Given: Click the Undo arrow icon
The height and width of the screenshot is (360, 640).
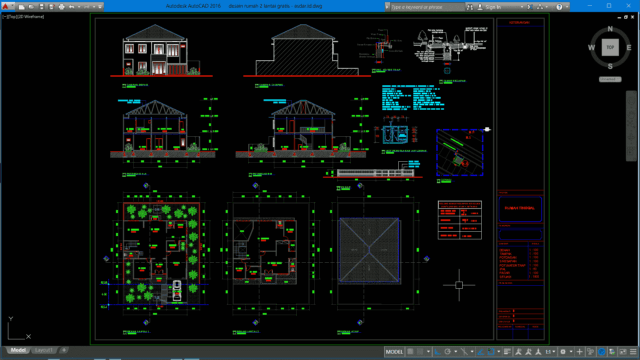Looking at the screenshot, I should coord(72,7).
